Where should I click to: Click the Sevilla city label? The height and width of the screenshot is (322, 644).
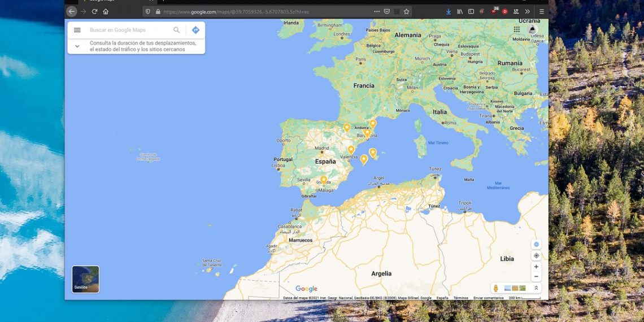click(x=303, y=180)
